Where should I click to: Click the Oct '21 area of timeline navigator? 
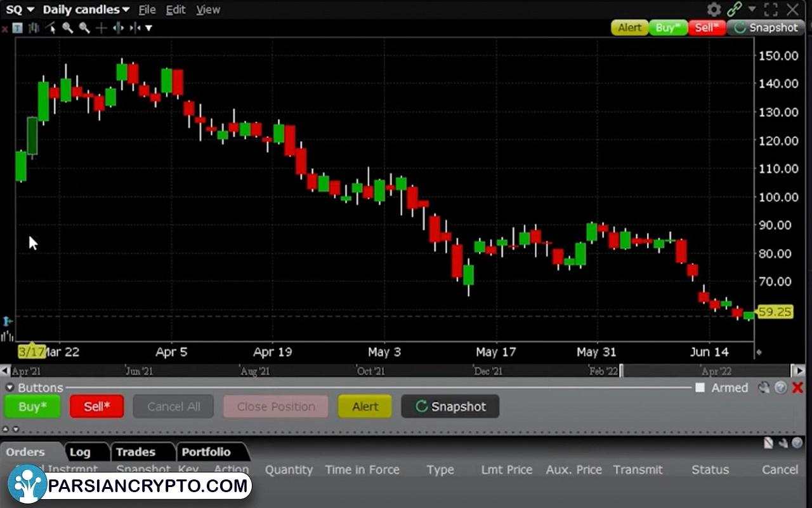[x=370, y=371]
